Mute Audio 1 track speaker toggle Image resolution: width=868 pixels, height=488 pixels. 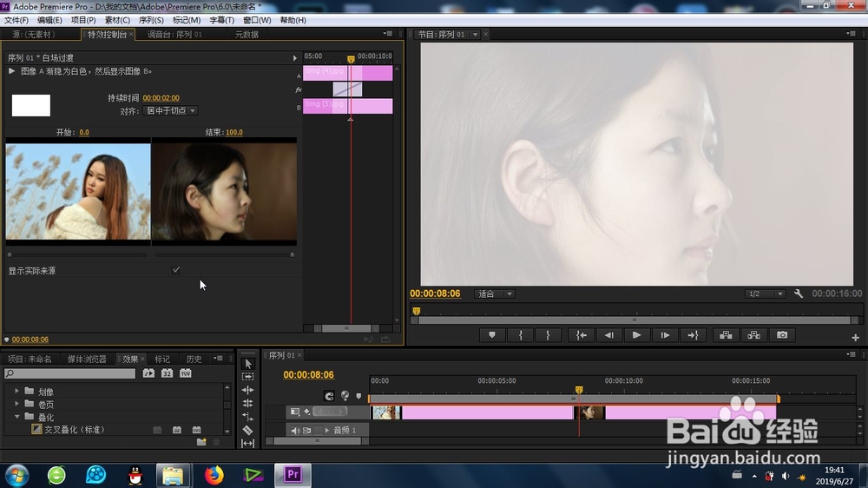click(294, 431)
